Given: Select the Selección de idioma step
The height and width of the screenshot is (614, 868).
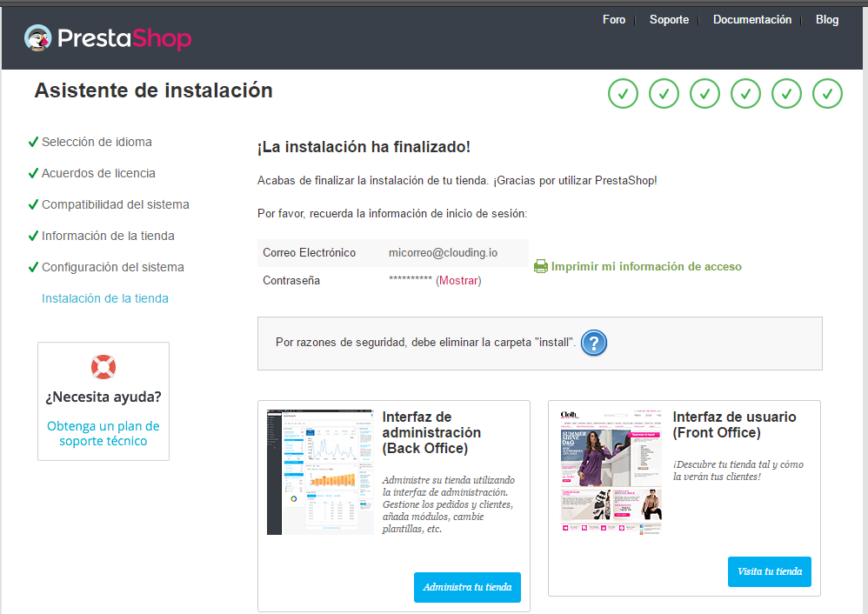Looking at the screenshot, I should pos(97,142).
